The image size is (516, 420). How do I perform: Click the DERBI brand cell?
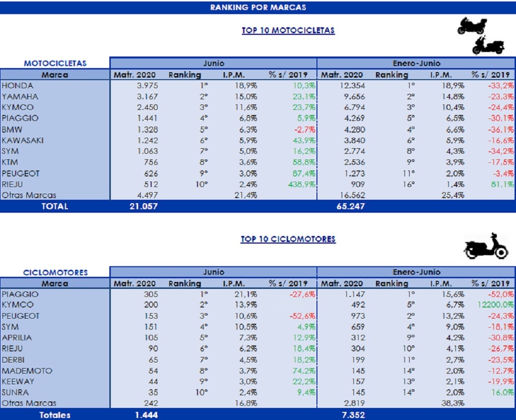13,360
